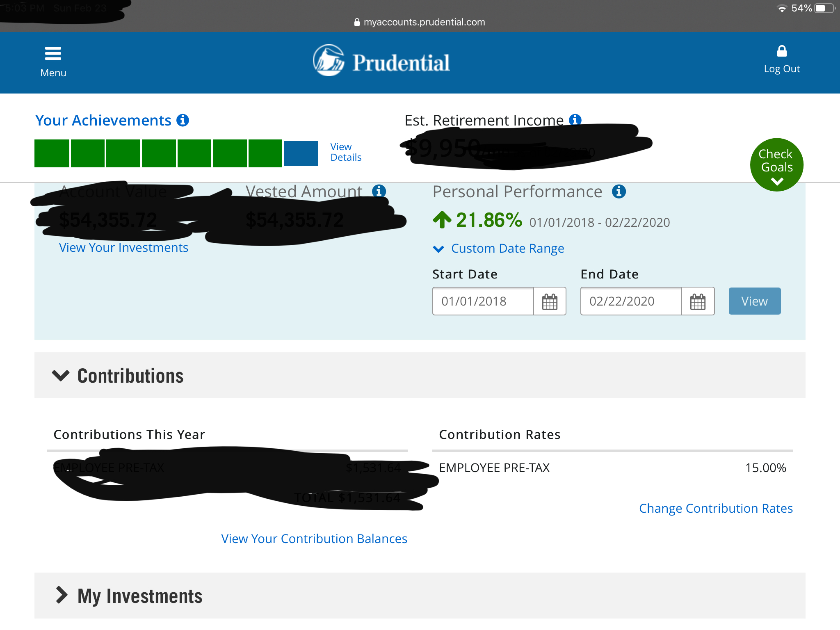Image resolution: width=840 pixels, height=630 pixels.
Task: Click the View Details link
Action: pos(346,152)
